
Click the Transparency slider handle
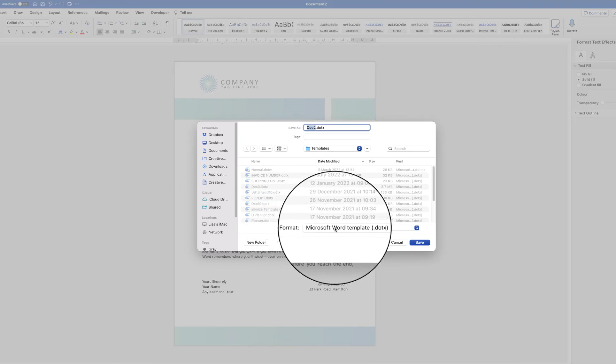(x=603, y=103)
